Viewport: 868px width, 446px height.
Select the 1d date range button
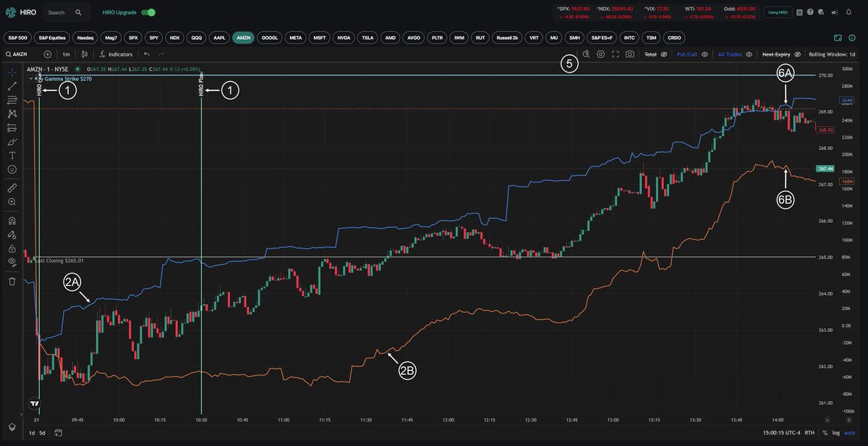pos(31,432)
